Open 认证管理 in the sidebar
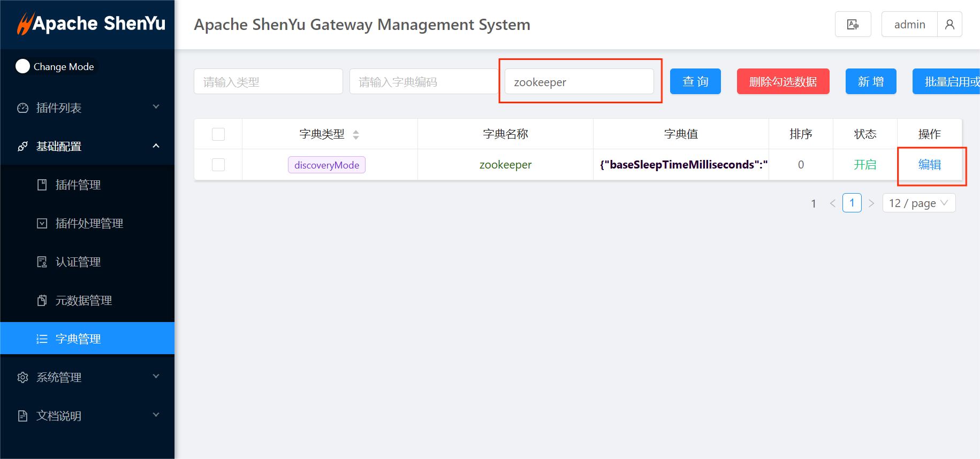Viewport: 980px width, 459px height. coord(78,262)
